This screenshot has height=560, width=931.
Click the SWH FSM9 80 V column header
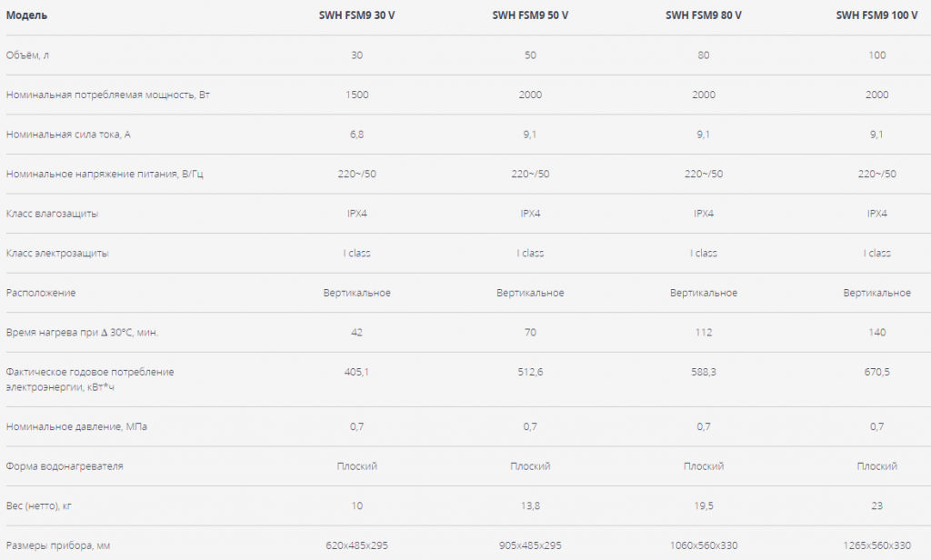[704, 15]
